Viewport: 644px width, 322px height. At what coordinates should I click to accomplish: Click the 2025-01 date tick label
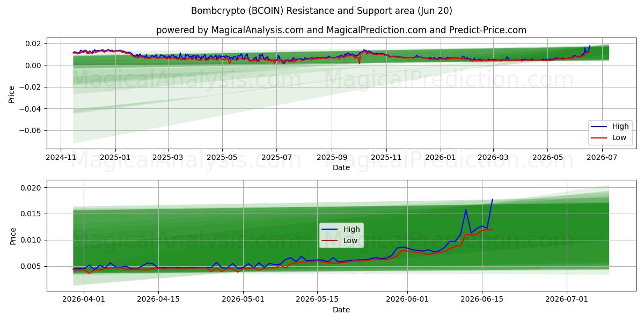[x=115, y=157]
